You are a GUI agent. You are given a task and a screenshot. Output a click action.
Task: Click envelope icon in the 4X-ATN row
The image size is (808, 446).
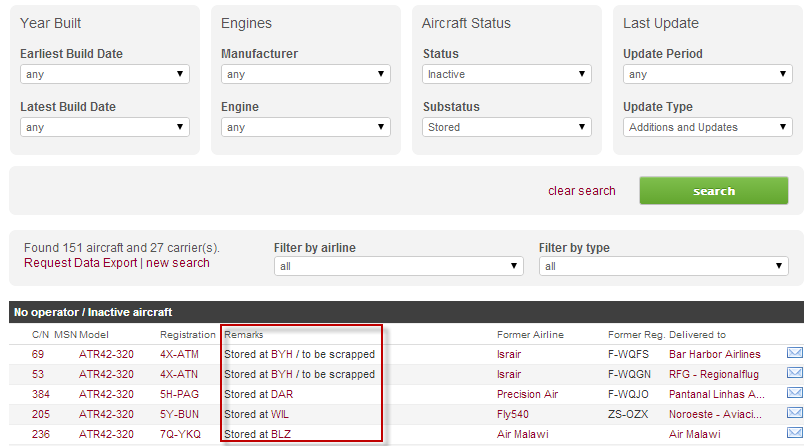point(795,374)
